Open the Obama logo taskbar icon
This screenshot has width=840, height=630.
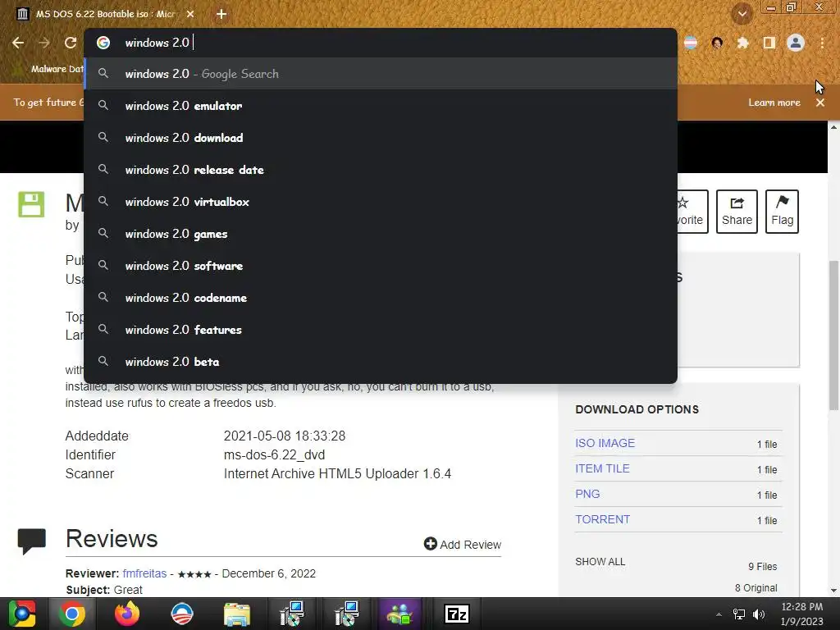click(182, 614)
